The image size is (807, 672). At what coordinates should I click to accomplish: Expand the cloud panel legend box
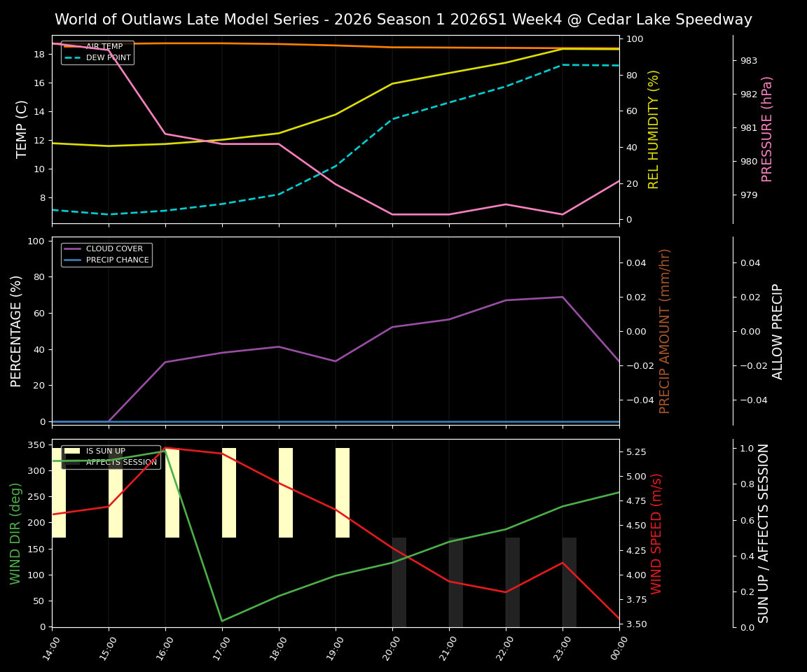[106, 253]
